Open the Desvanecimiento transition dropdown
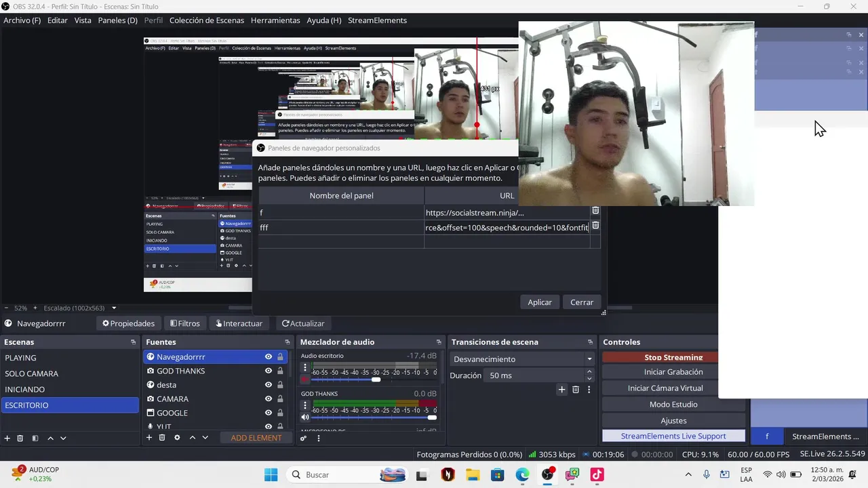Screen dimensions: 868x488 point(522,359)
